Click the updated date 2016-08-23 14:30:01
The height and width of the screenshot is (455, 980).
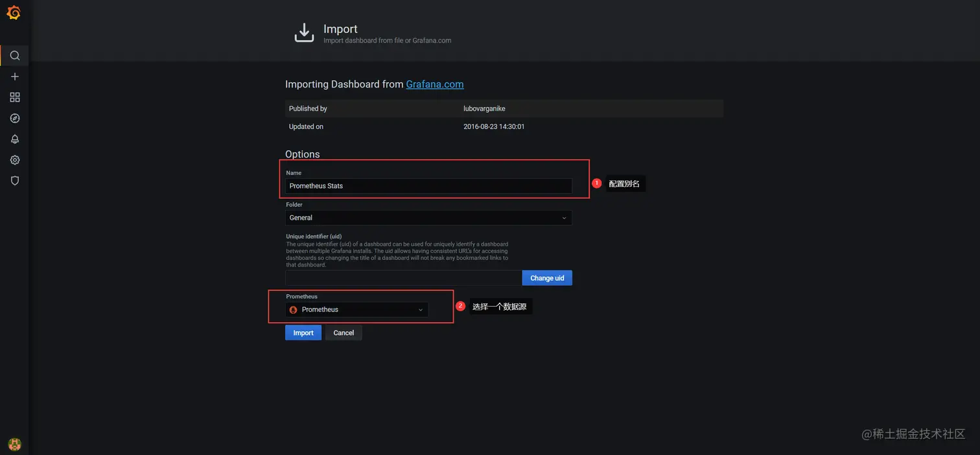(494, 126)
